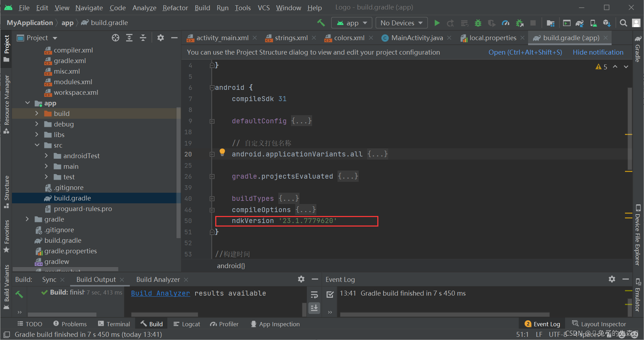
Task: Switch to the strings.xml tab
Action: coord(291,38)
